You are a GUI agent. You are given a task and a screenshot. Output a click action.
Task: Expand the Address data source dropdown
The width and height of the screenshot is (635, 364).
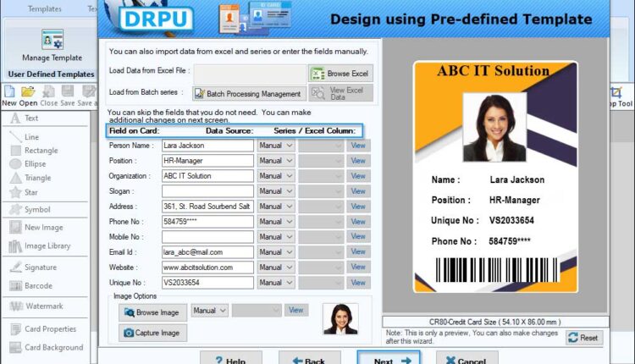click(x=276, y=207)
